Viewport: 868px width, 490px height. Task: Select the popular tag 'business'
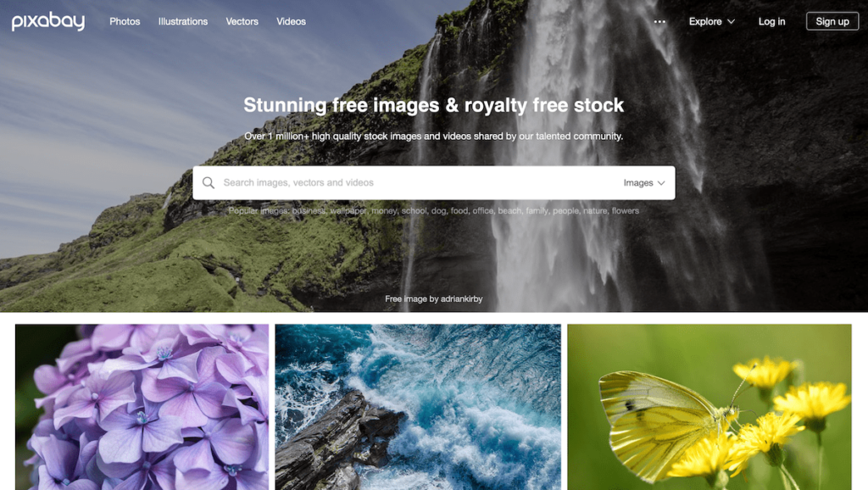click(x=309, y=211)
